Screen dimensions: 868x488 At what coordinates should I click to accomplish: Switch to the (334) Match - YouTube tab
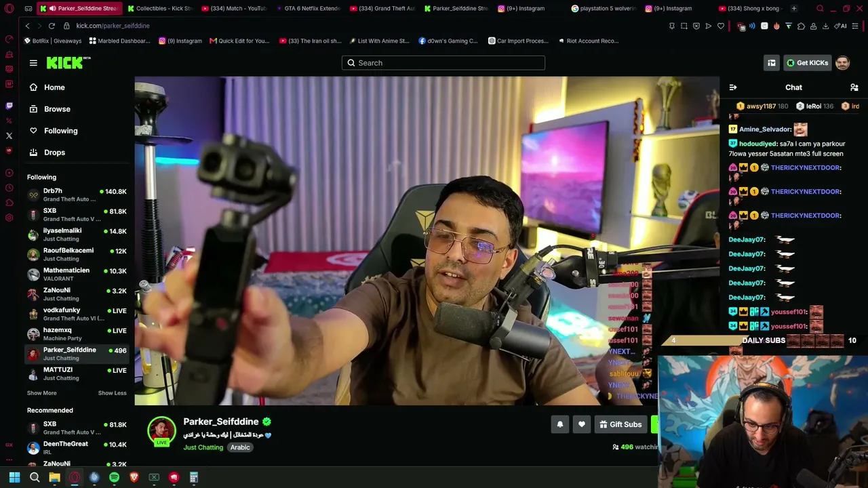233,9
